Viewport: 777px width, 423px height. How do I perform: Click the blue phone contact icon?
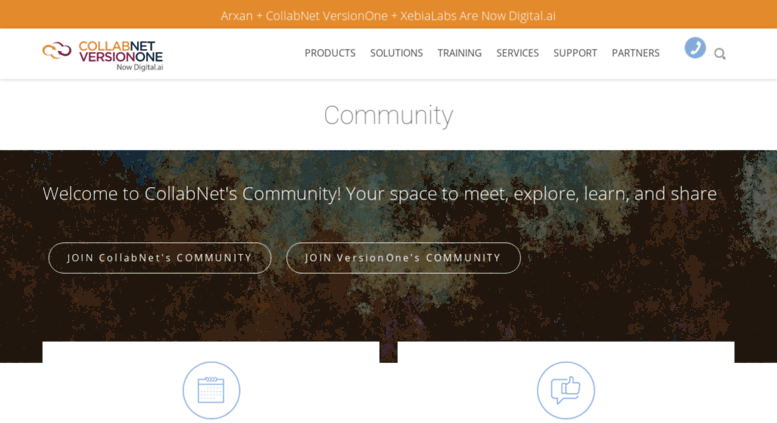point(695,48)
